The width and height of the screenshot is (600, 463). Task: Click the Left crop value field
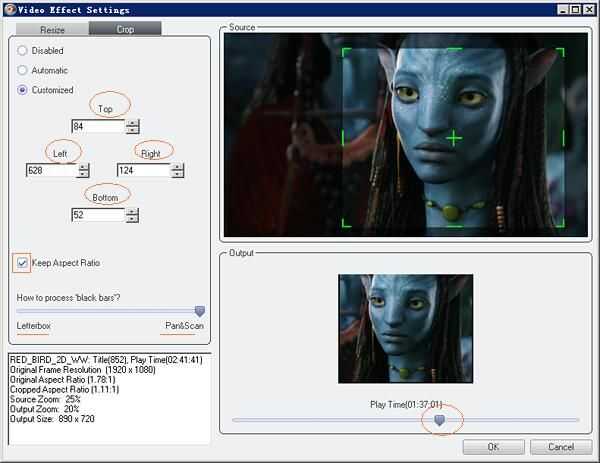click(x=52, y=170)
